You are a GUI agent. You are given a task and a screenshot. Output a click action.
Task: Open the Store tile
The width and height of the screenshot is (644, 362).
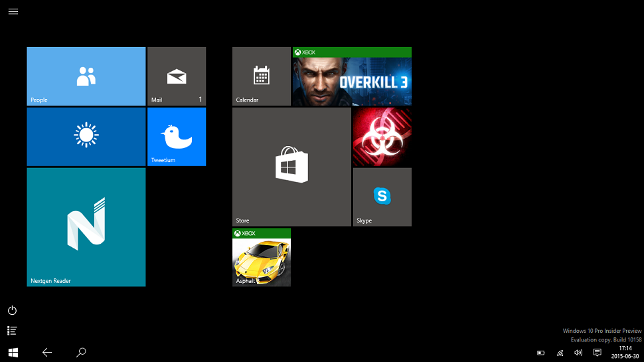pos(291,167)
